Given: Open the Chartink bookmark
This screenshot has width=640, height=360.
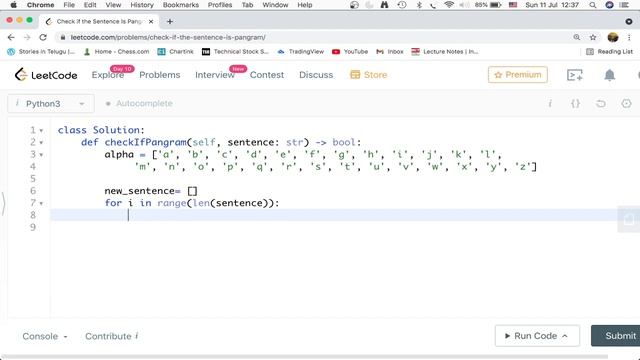Looking at the screenshot, I should 176,51.
